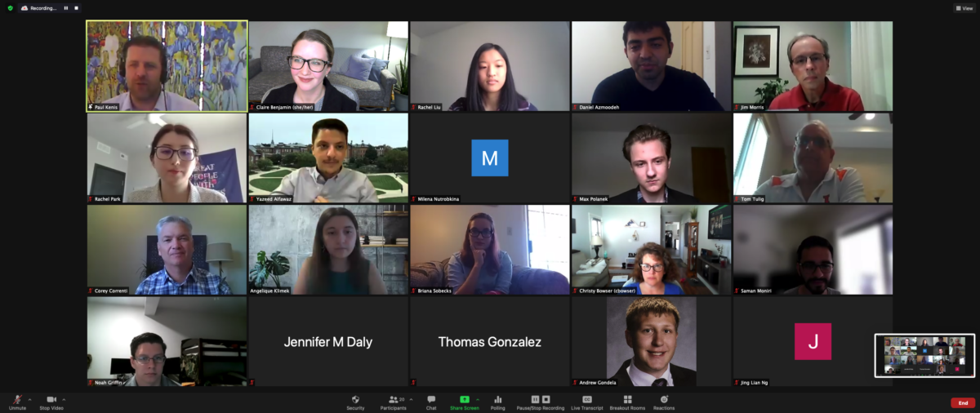
Task: Open the Reactions picker
Action: [x=664, y=402]
